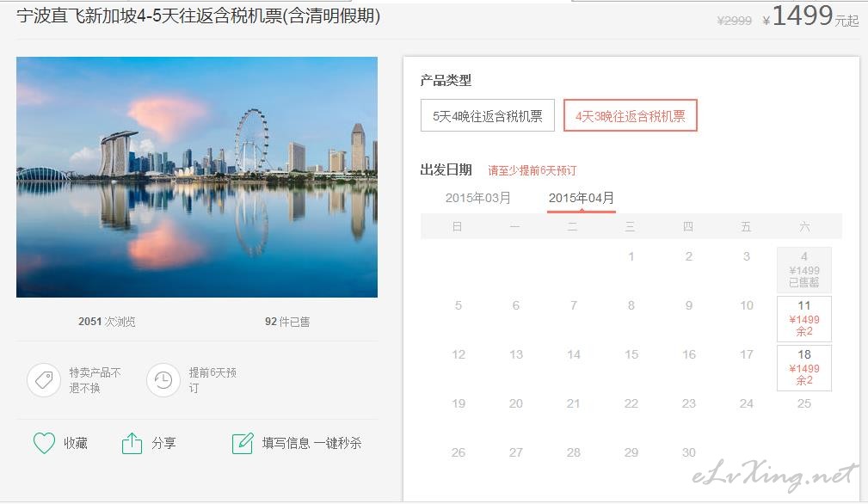Click the 六 Saturday column header
Viewport: 868px width, 504px height.
[x=804, y=226]
